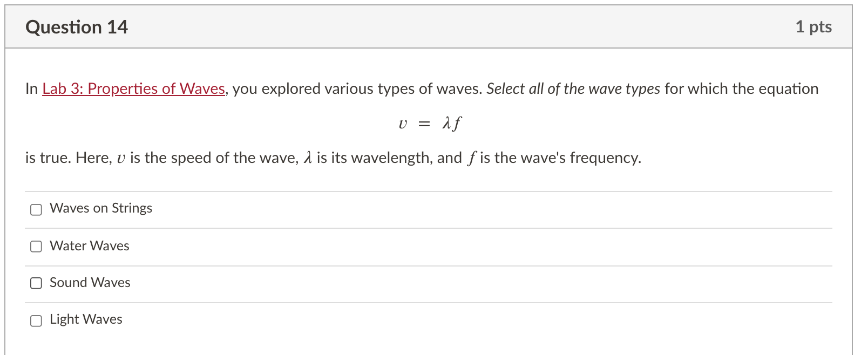Select the Waves on Strings answer label
The height and width of the screenshot is (355, 868).
pos(100,208)
